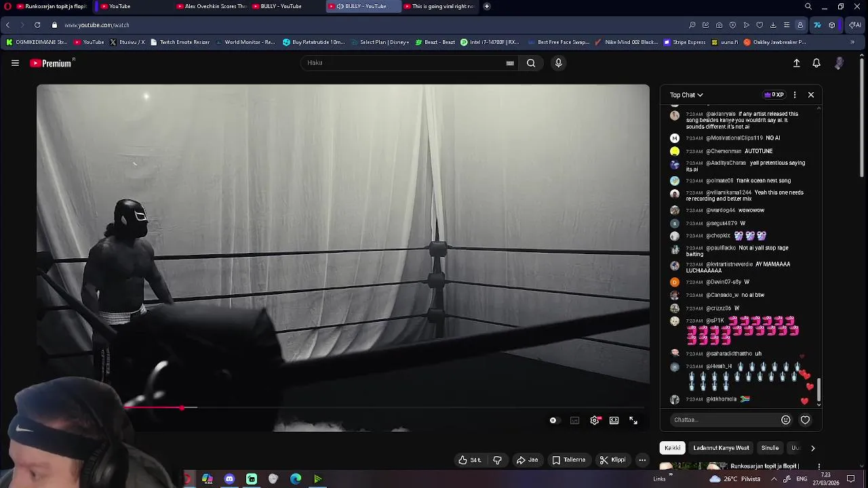
Task: Share the video via Jaa button
Action: coord(527,460)
